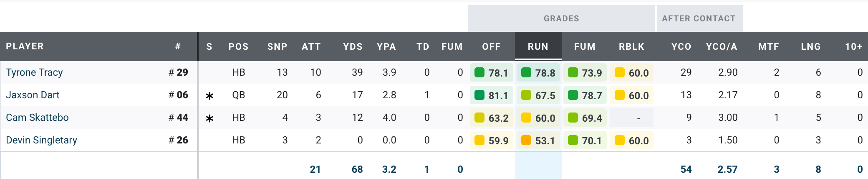
Task: Click Tyrone Tracy's yellow 60.0 RBLK grade
Action: click(x=631, y=73)
